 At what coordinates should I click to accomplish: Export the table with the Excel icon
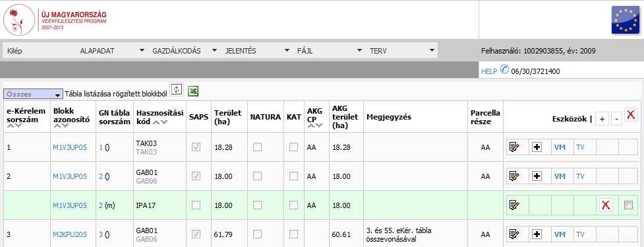[x=193, y=91]
